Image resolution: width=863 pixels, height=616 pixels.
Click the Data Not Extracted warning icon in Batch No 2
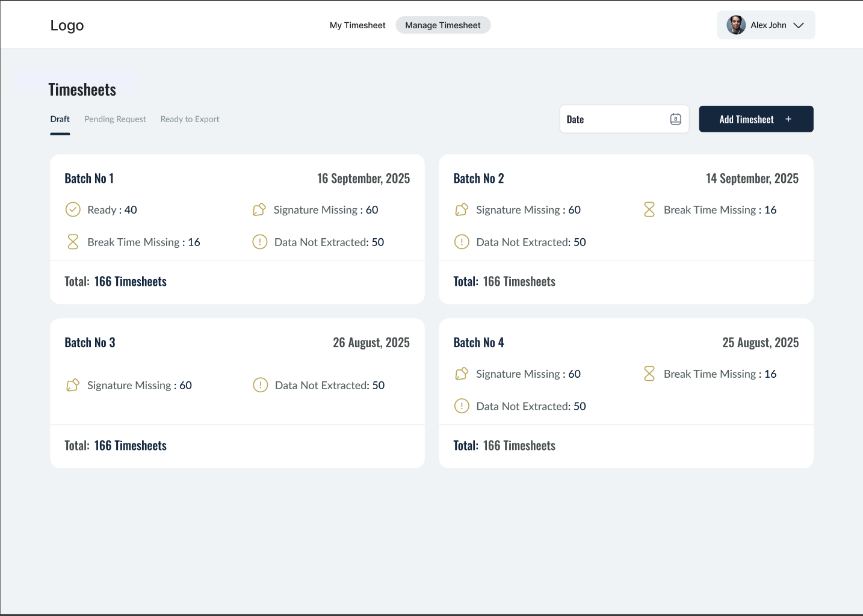click(x=462, y=242)
